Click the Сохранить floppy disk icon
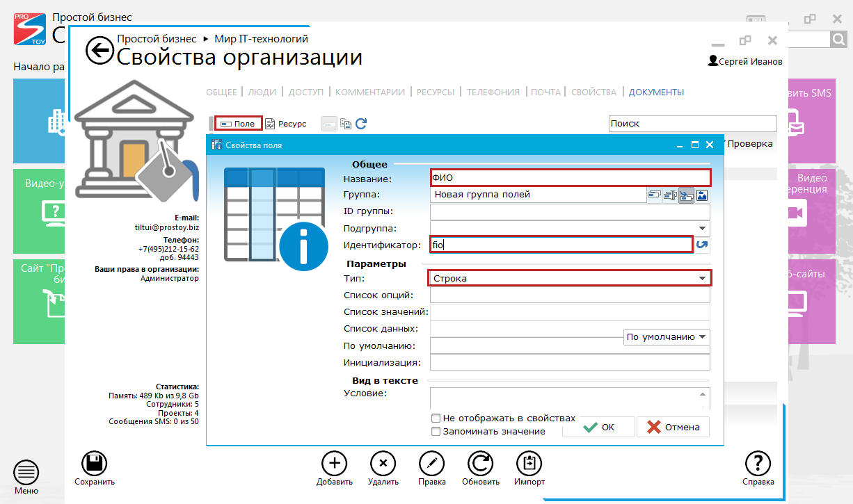Viewport: 853px width, 504px height. [x=95, y=464]
